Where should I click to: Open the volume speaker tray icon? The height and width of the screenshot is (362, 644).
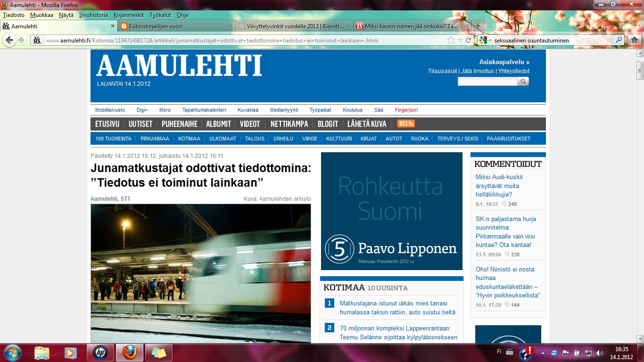point(600,353)
